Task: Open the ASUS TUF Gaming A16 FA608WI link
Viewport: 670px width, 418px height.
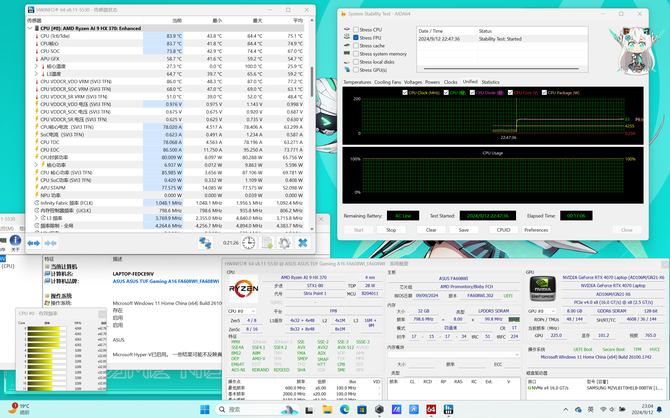Action: point(166,281)
